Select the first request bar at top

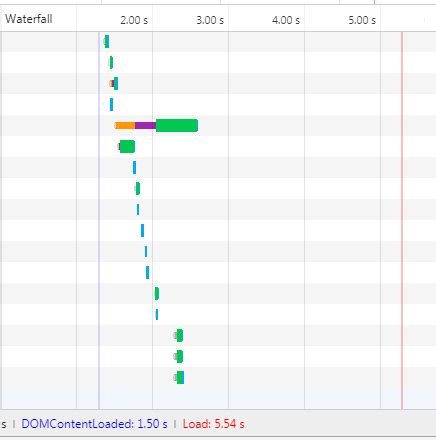tap(106, 42)
